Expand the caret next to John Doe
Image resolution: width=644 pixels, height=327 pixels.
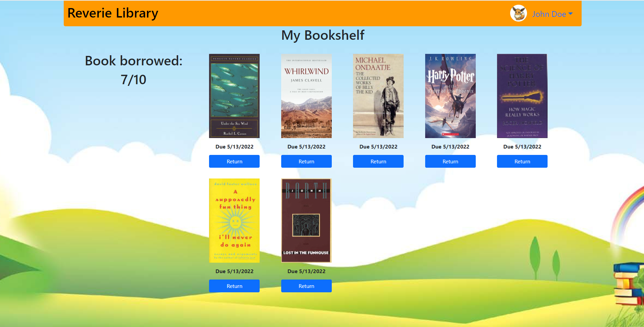click(x=570, y=14)
